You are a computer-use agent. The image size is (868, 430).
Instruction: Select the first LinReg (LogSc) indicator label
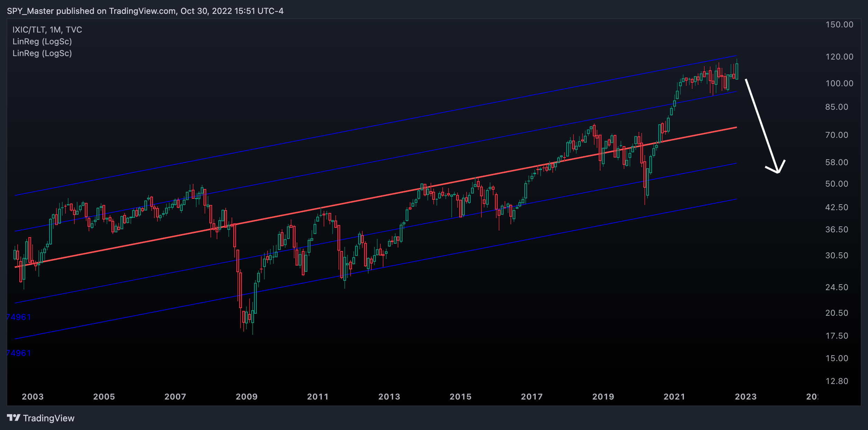42,42
